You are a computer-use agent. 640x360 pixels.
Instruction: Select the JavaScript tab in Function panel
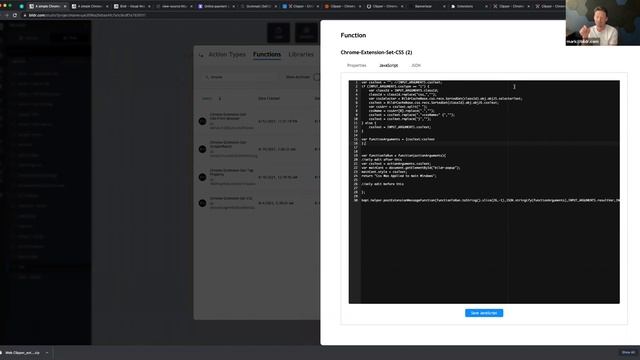pyautogui.click(x=388, y=65)
